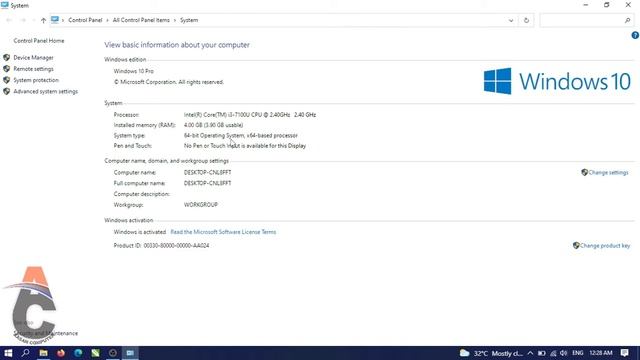Open File Explorer from the taskbar
This screenshot has height=360, width=640.
click(x=43, y=353)
